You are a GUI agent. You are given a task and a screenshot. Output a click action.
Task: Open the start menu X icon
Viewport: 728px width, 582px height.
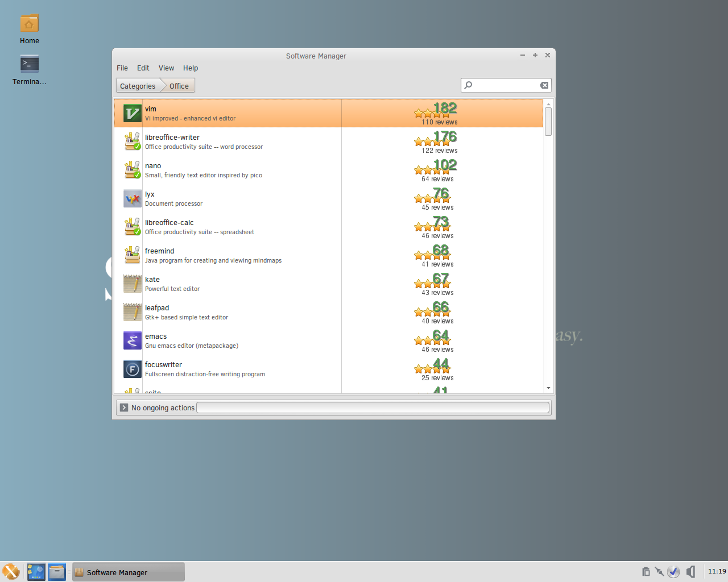(11, 572)
